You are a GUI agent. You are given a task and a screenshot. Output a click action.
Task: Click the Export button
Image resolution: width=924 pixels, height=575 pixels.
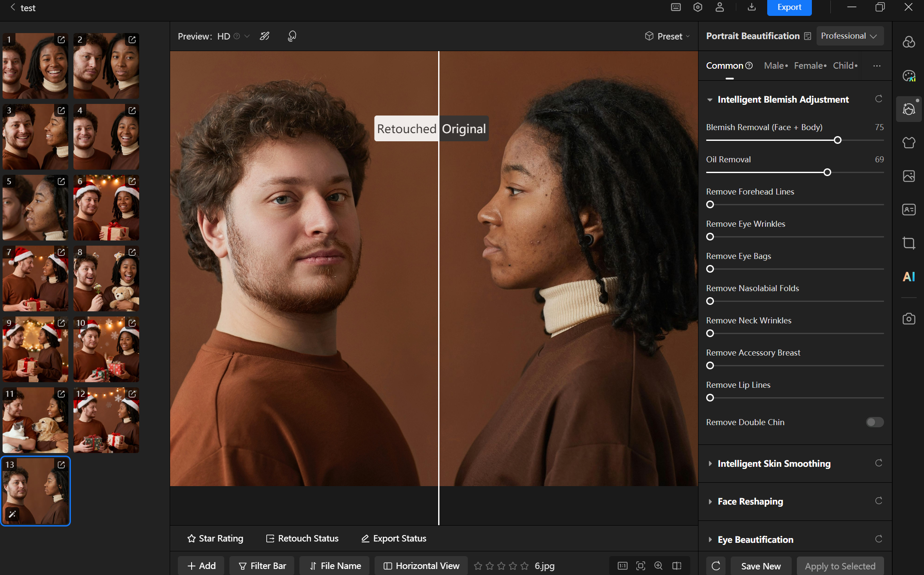[789, 7]
